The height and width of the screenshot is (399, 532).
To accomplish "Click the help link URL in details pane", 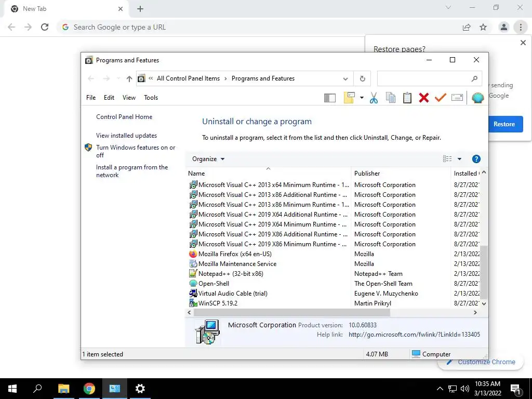I will tap(414, 335).
